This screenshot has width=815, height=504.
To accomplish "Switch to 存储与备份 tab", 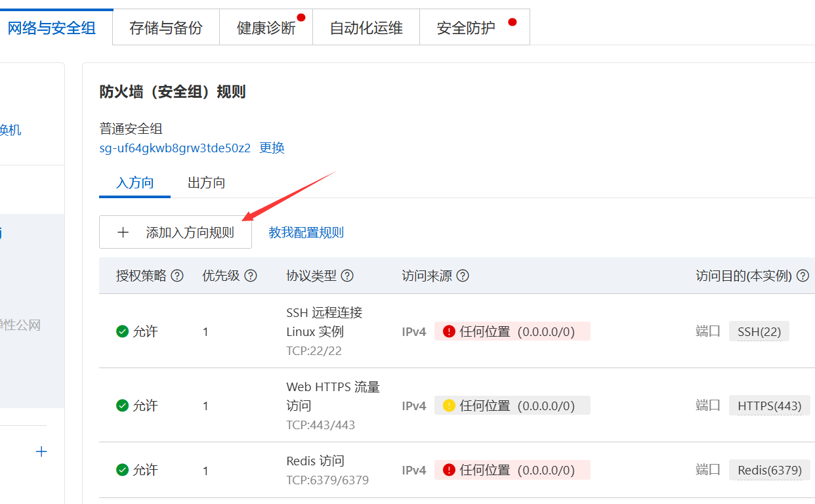I will coord(166,28).
